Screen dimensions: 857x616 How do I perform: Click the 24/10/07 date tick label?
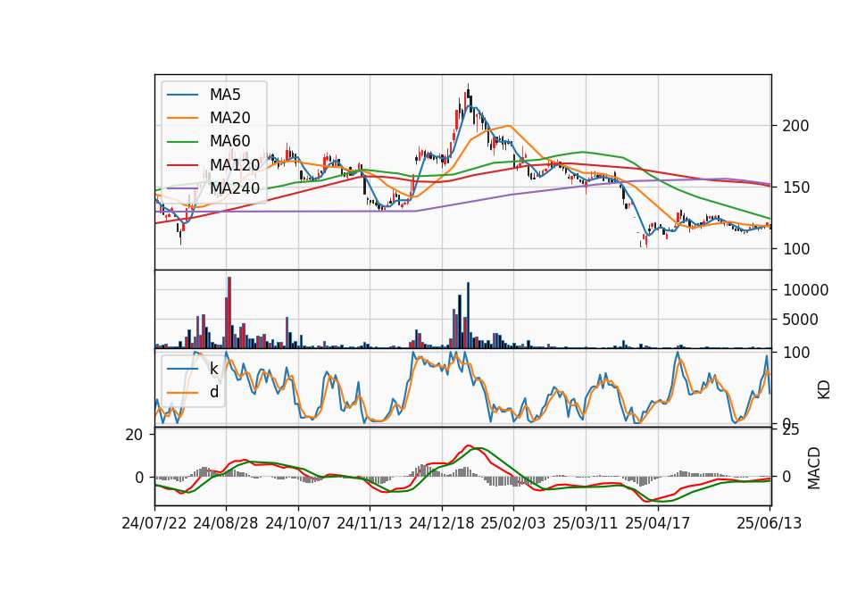click(x=298, y=523)
